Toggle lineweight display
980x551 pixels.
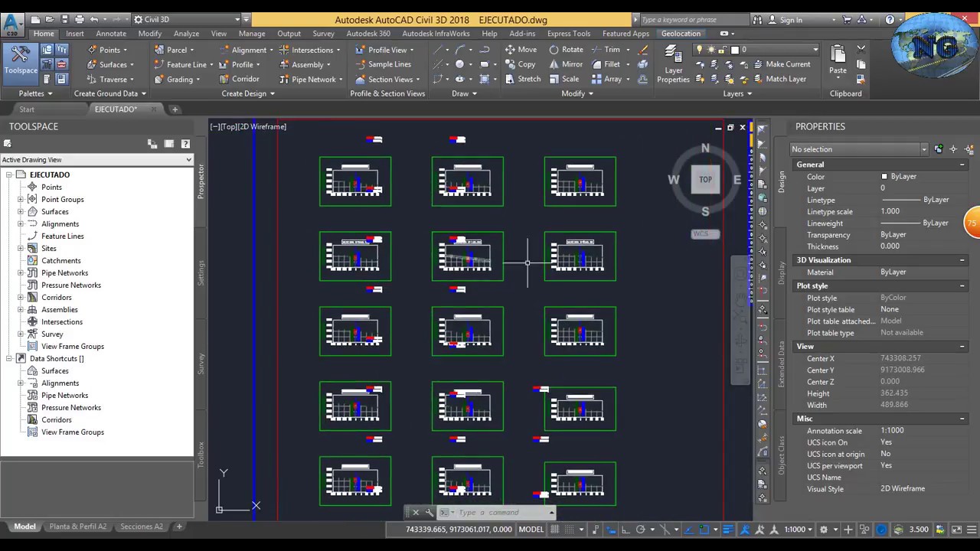[728, 529]
